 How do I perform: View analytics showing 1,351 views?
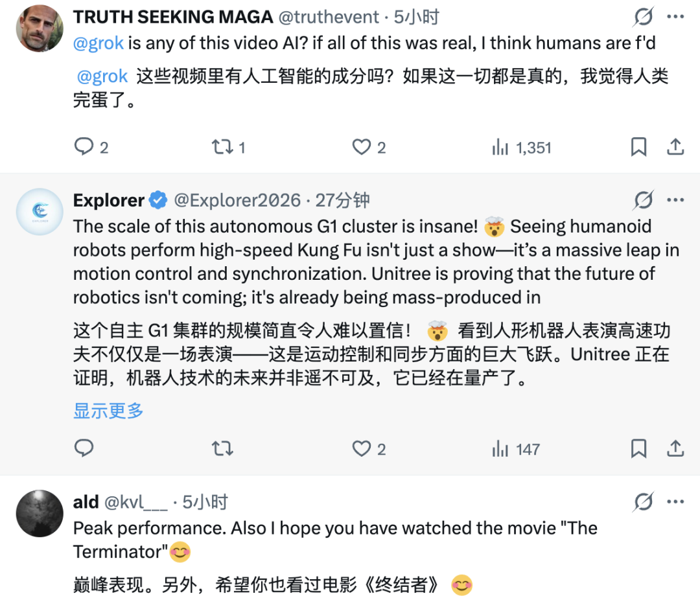[500, 148]
